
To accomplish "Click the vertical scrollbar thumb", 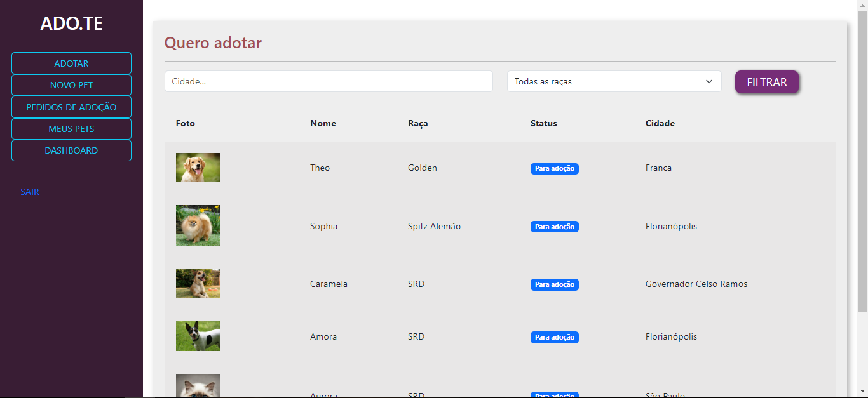I will [x=863, y=161].
